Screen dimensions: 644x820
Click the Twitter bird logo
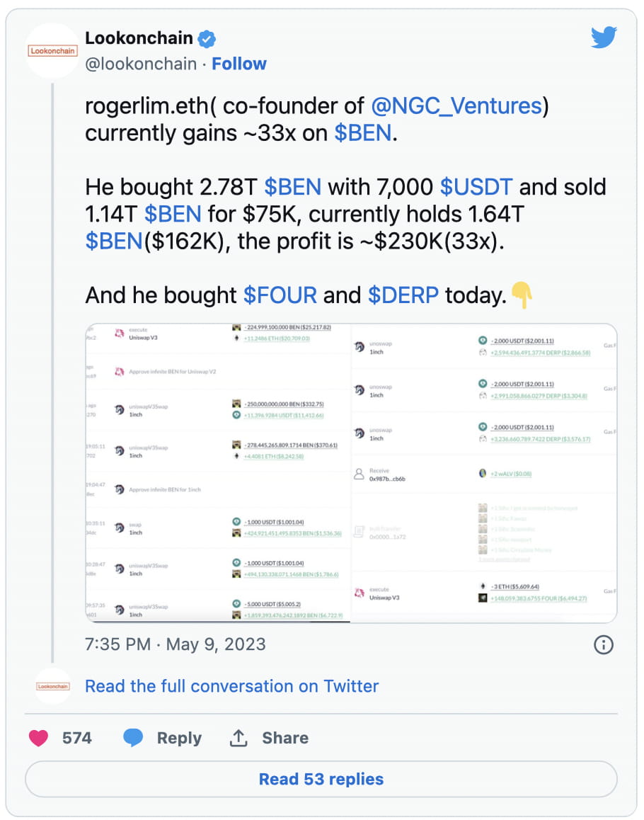click(x=604, y=38)
